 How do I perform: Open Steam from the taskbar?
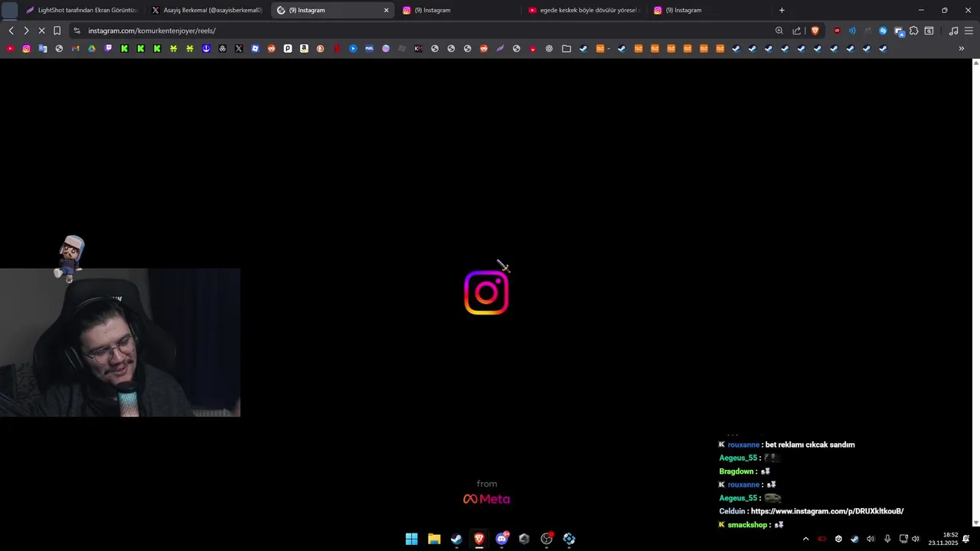pos(456,539)
